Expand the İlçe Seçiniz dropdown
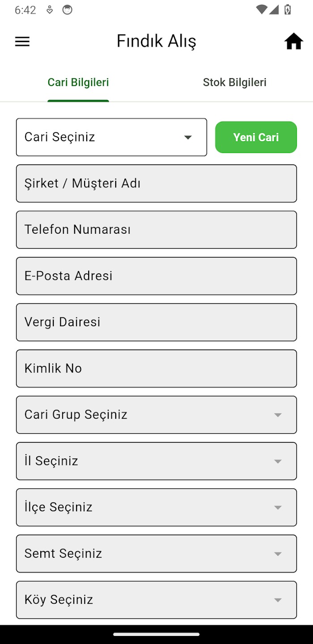This screenshot has width=313, height=644. point(156,507)
